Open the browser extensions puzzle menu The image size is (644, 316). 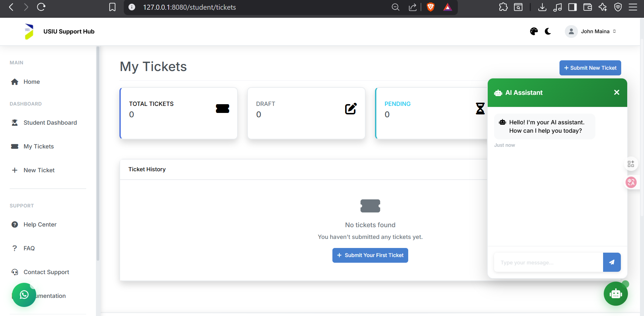503,7
